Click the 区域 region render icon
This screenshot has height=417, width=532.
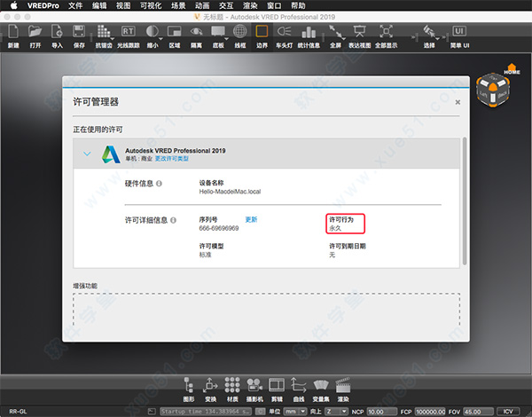(x=175, y=32)
